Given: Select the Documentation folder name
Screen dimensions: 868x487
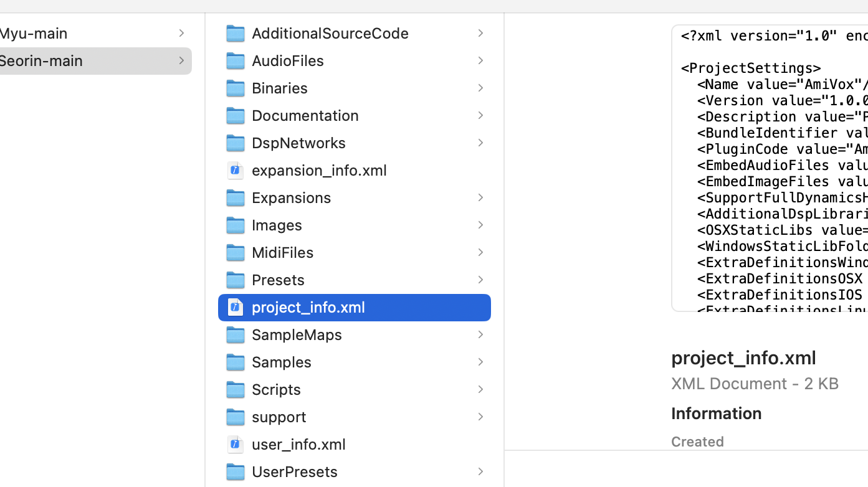Looking at the screenshot, I should 305,115.
